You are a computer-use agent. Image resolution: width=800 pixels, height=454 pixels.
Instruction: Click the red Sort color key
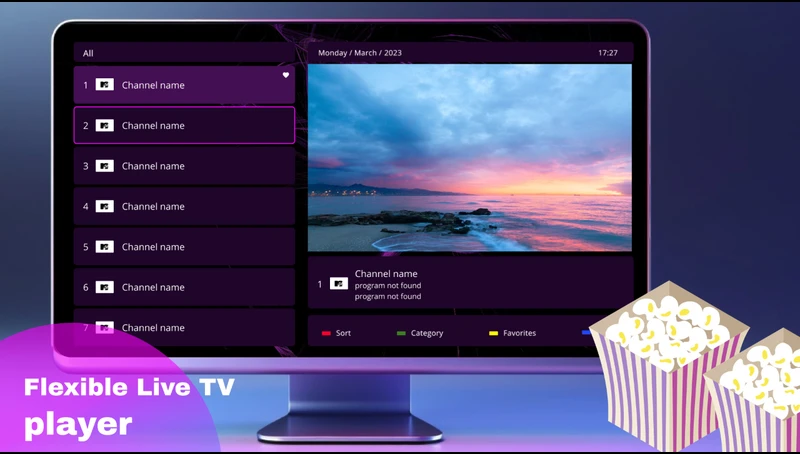pyautogui.click(x=326, y=333)
